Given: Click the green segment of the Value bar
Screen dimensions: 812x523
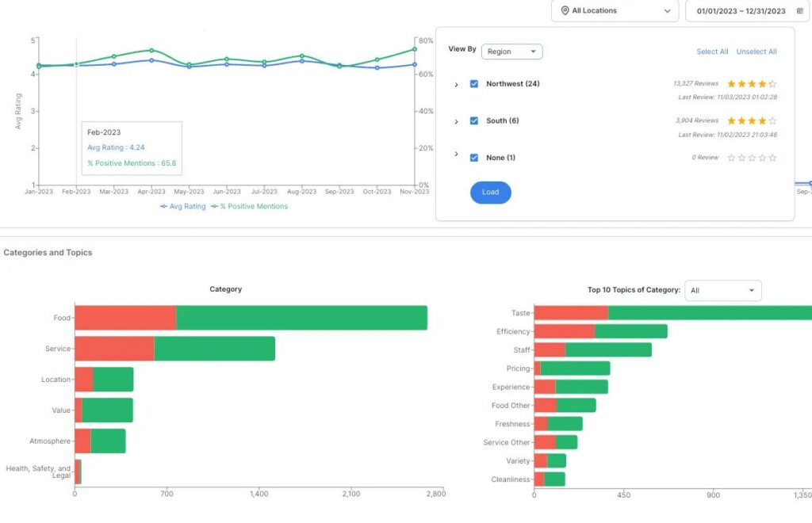Looking at the screenshot, I should 107,410.
